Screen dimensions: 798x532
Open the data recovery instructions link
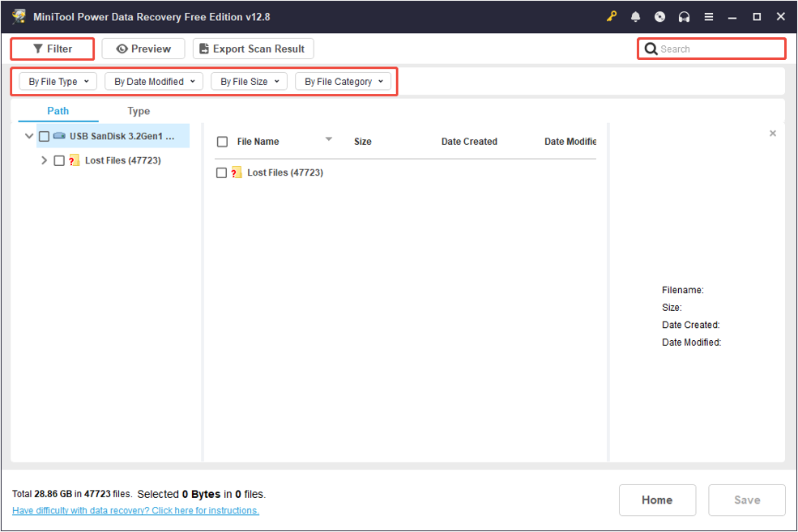click(x=137, y=510)
